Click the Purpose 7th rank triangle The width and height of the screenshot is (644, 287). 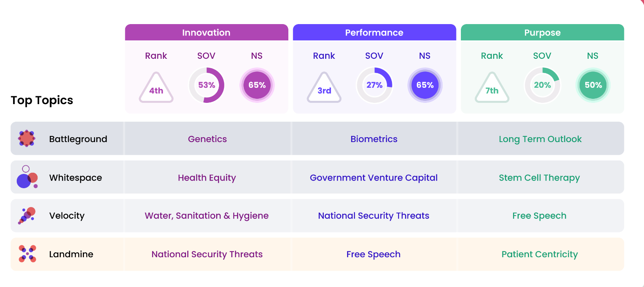tap(492, 88)
